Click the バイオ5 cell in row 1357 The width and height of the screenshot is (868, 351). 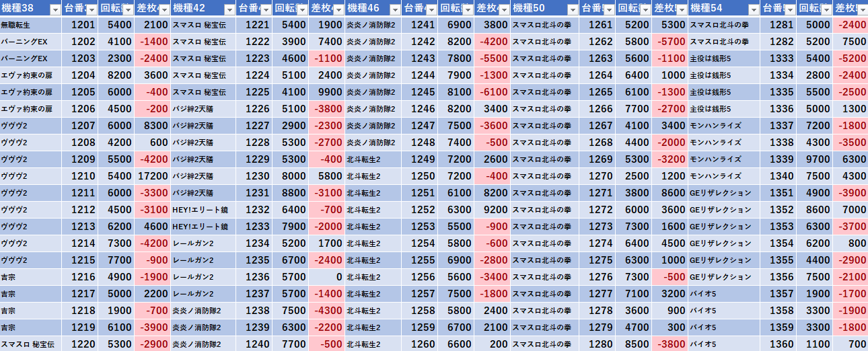(724, 294)
